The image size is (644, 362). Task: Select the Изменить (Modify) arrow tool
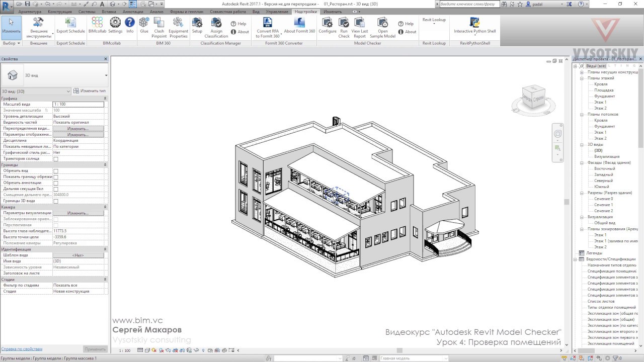coord(11,27)
